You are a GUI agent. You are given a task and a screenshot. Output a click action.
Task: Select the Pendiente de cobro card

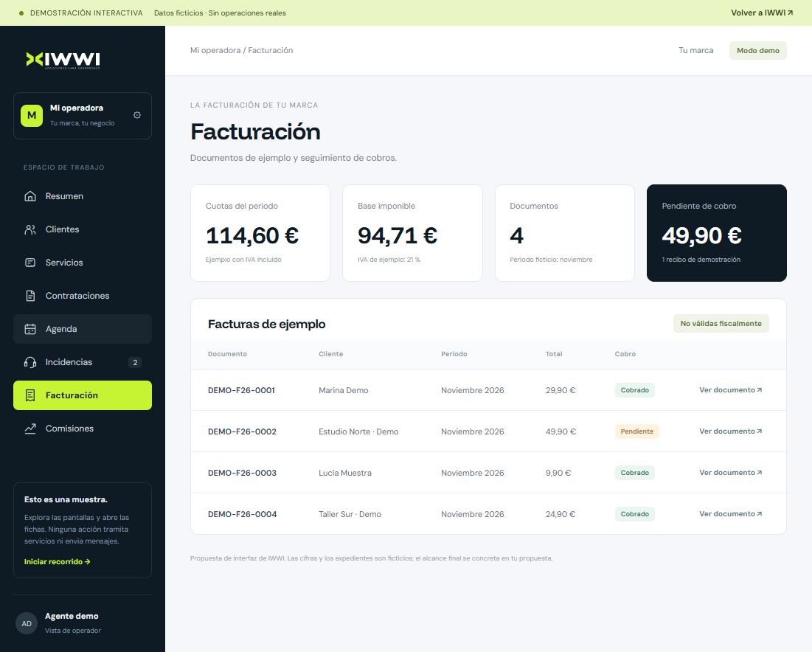point(717,233)
